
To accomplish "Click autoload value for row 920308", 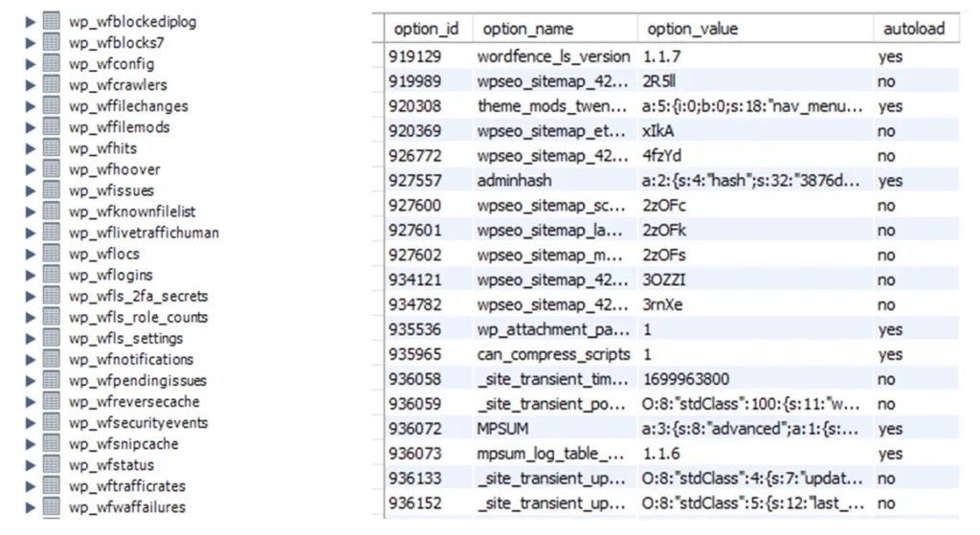I will pos(916,106).
